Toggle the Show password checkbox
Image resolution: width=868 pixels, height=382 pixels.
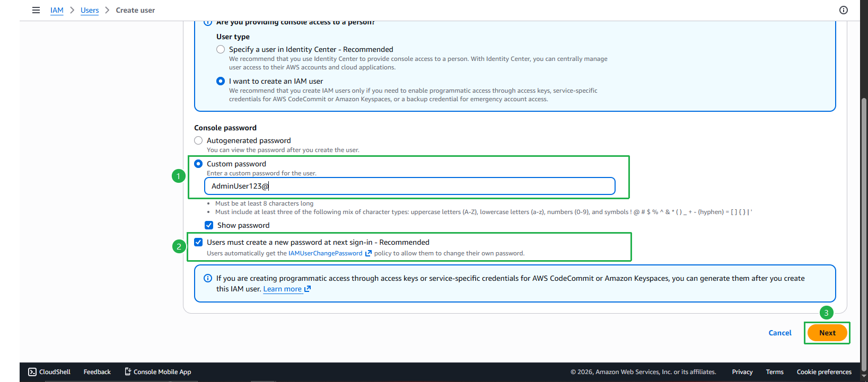209,225
